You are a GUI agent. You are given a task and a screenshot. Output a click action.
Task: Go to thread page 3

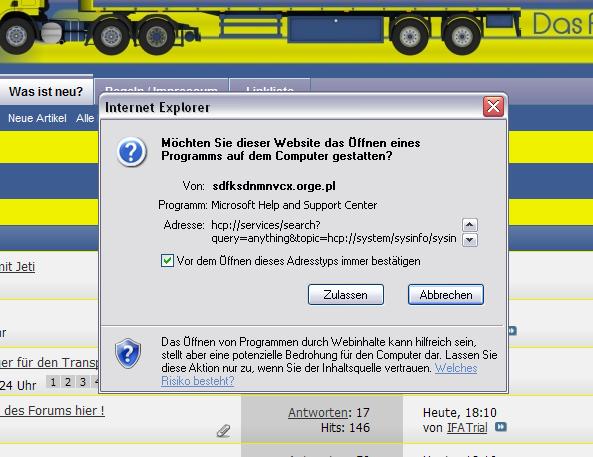[x=82, y=382]
